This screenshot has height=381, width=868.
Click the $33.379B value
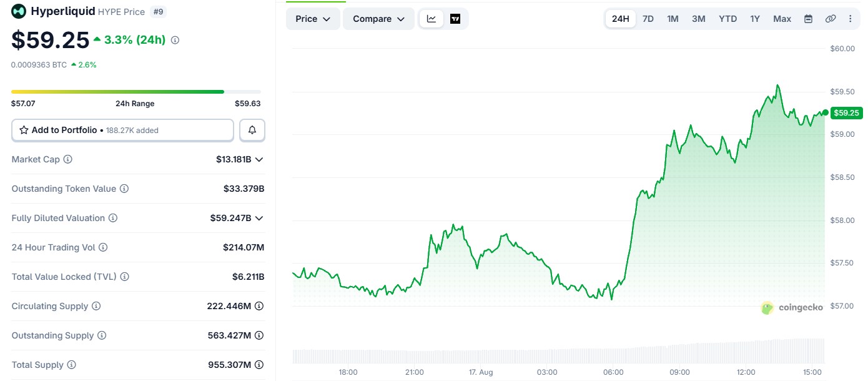[x=244, y=189]
